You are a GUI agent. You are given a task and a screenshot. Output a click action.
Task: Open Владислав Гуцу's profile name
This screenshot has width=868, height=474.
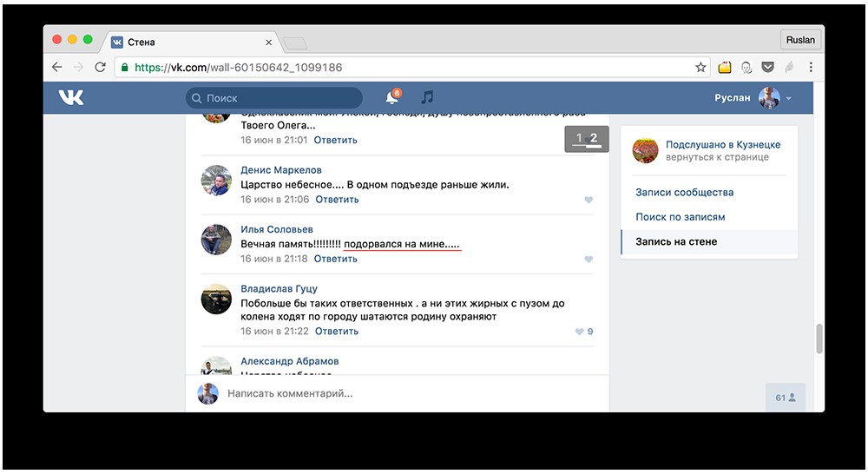point(279,288)
